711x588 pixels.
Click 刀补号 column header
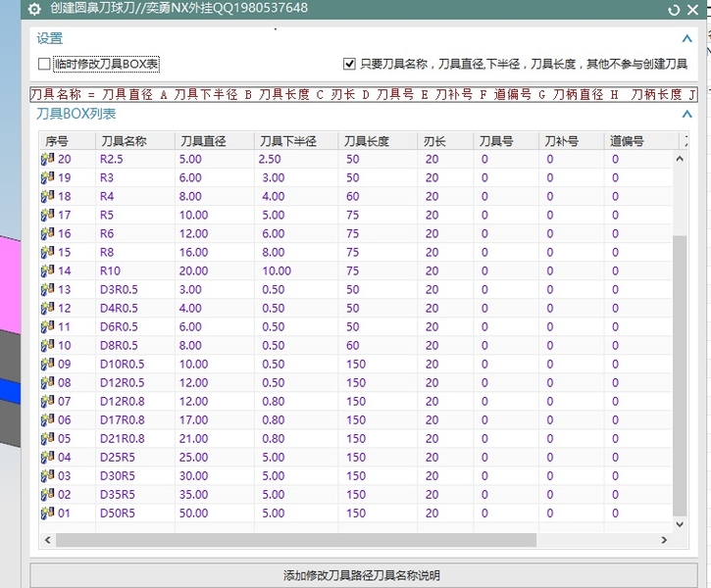(572, 141)
